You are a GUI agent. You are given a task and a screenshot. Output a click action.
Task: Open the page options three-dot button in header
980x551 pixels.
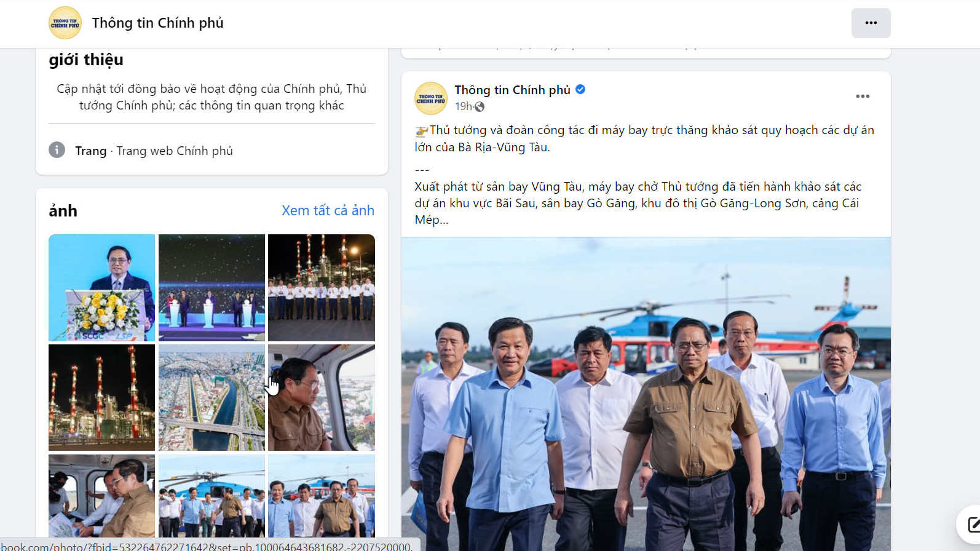(x=871, y=23)
